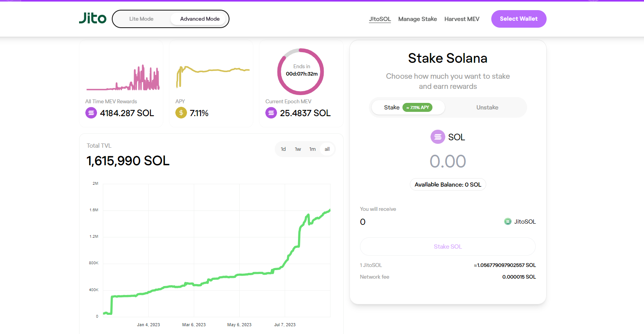The image size is (644, 334).
Task: Open Manage Stake page
Action: click(x=418, y=19)
